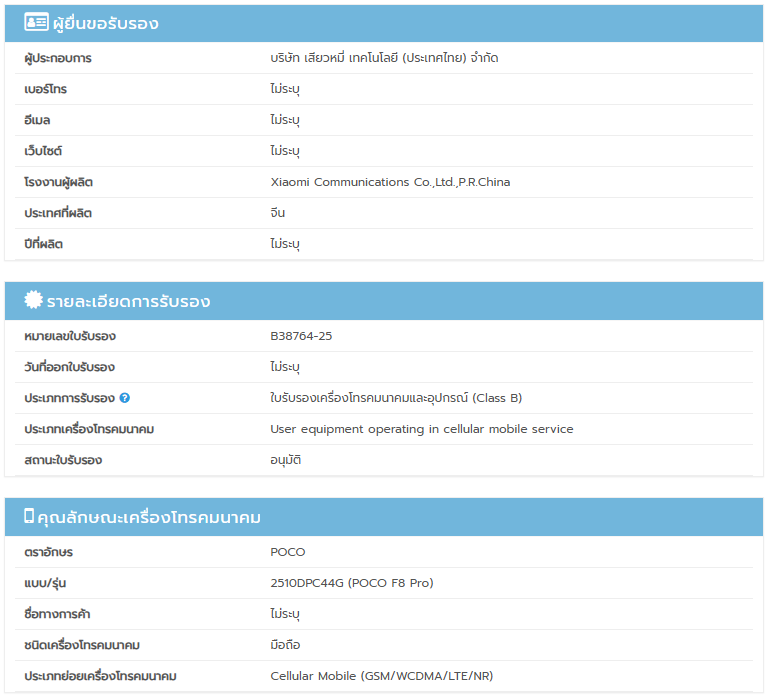
Task: Click the approval status อนุมัติ
Action: pos(286,460)
